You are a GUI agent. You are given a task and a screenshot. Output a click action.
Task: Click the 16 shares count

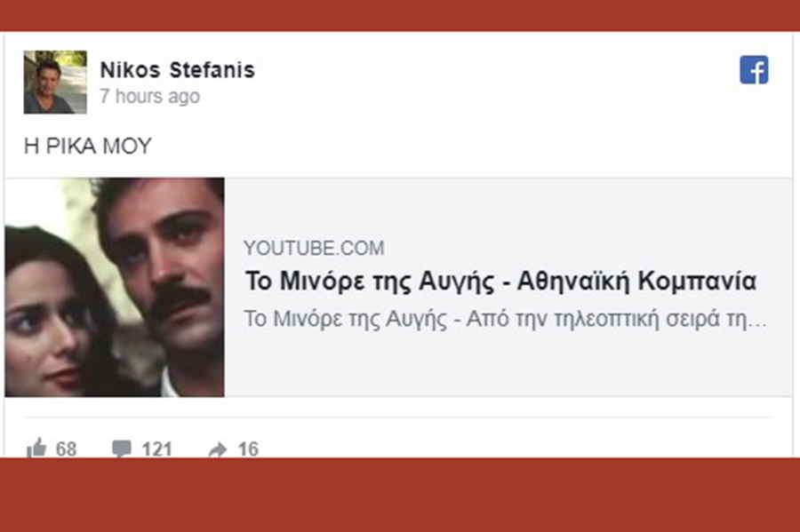click(248, 449)
